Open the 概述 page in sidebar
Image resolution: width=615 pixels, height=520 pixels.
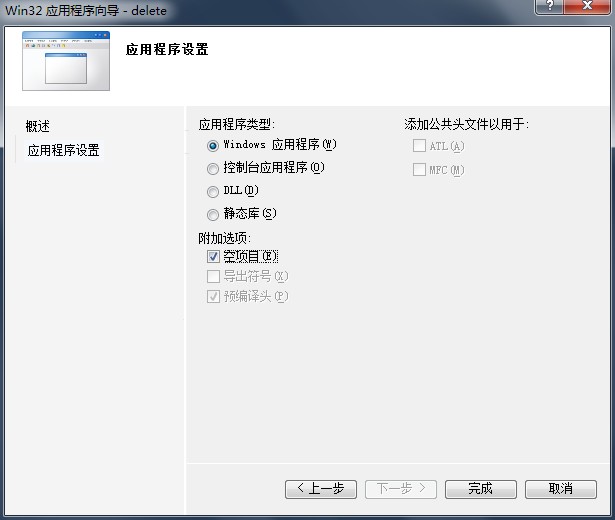point(38,126)
